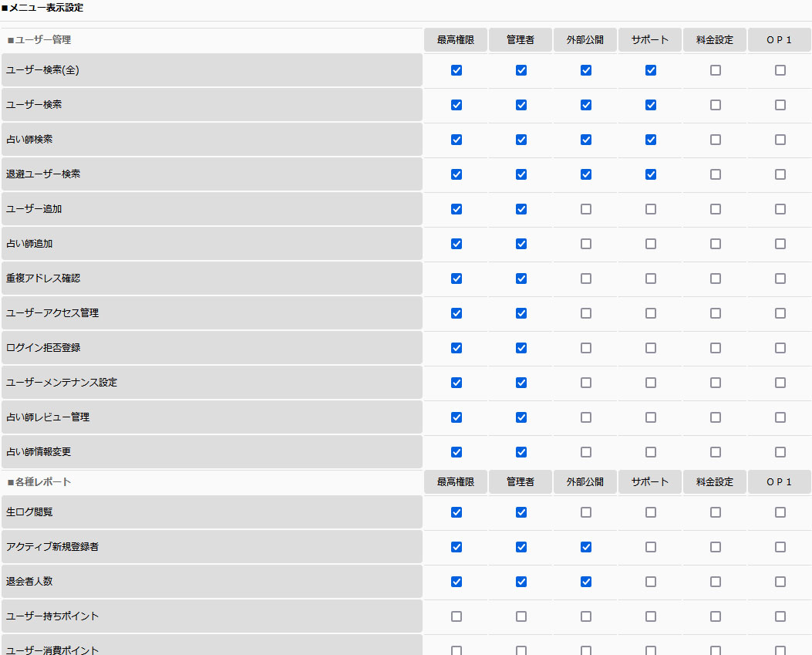Enable 最高権限 for ユーザー持ちポイント
The image size is (812, 655).
tap(457, 616)
